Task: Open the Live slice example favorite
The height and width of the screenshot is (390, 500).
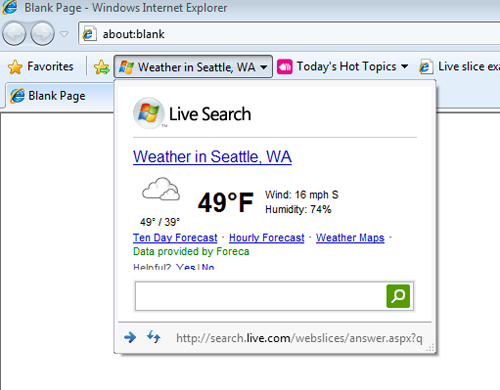Action: click(x=459, y=67)
